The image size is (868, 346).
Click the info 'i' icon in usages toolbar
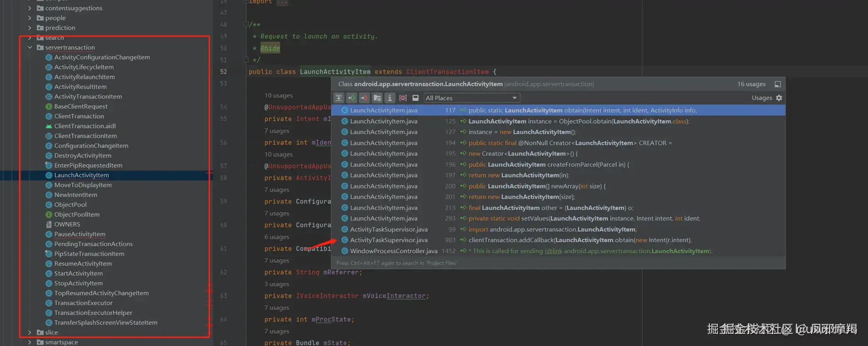click(x=390, y=98)
